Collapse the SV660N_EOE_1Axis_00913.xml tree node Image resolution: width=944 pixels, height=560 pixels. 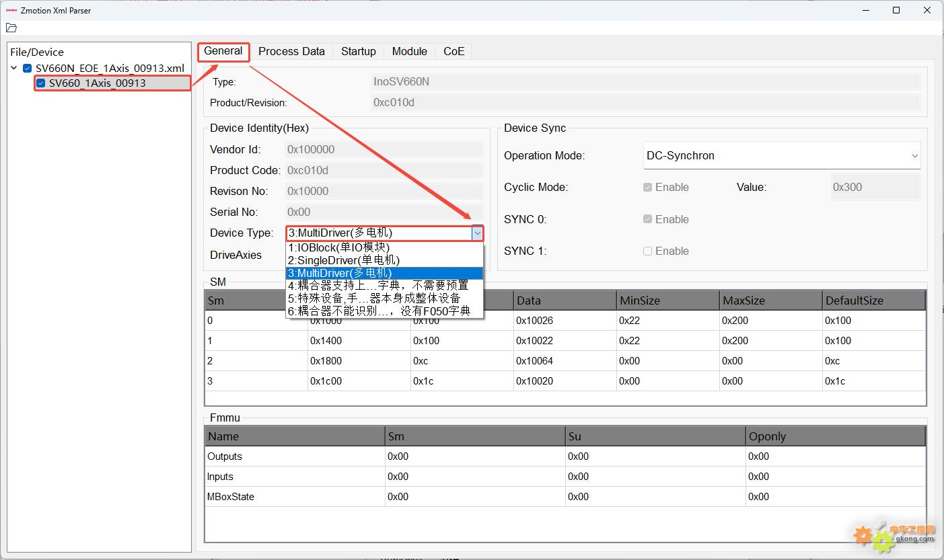[14, 68]
